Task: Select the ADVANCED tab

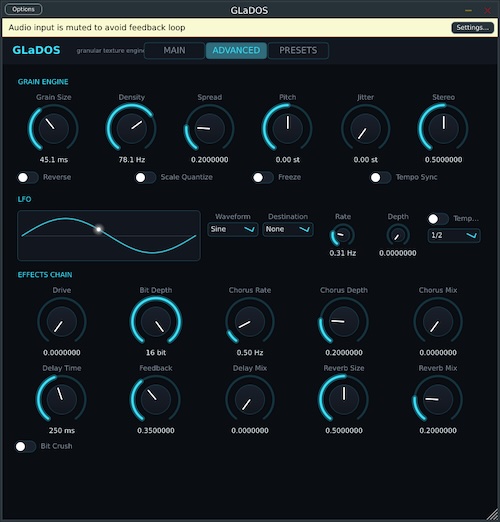Action: 236,50
